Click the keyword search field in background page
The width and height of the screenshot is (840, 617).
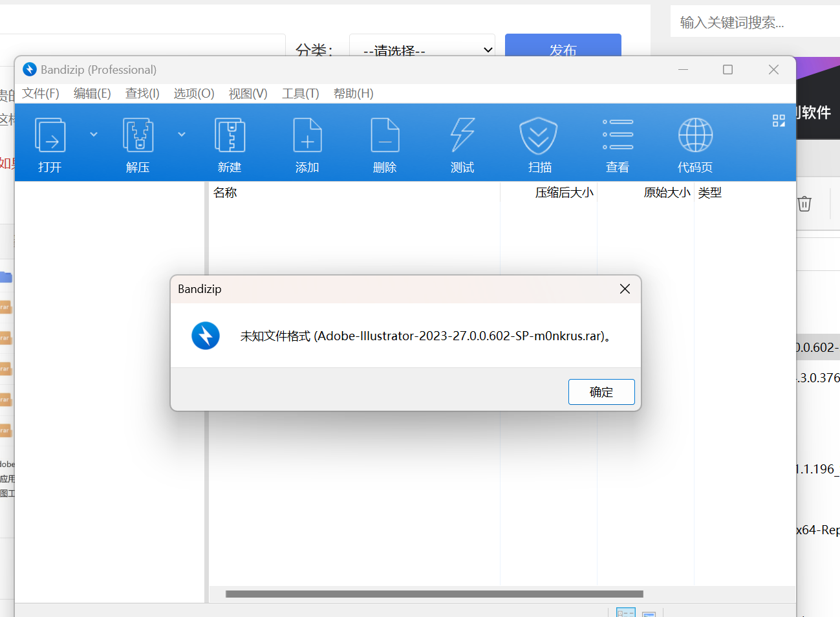pos(755,23)
